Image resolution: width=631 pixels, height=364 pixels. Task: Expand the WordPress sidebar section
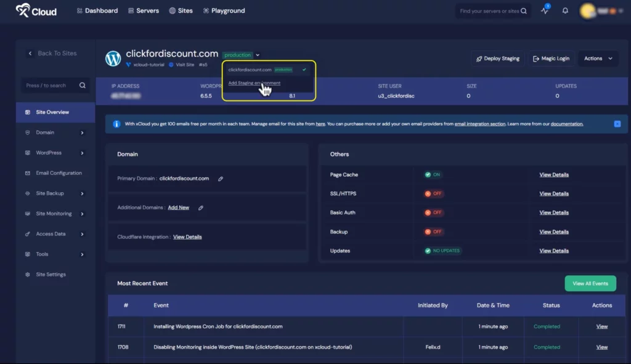(55, 153)
